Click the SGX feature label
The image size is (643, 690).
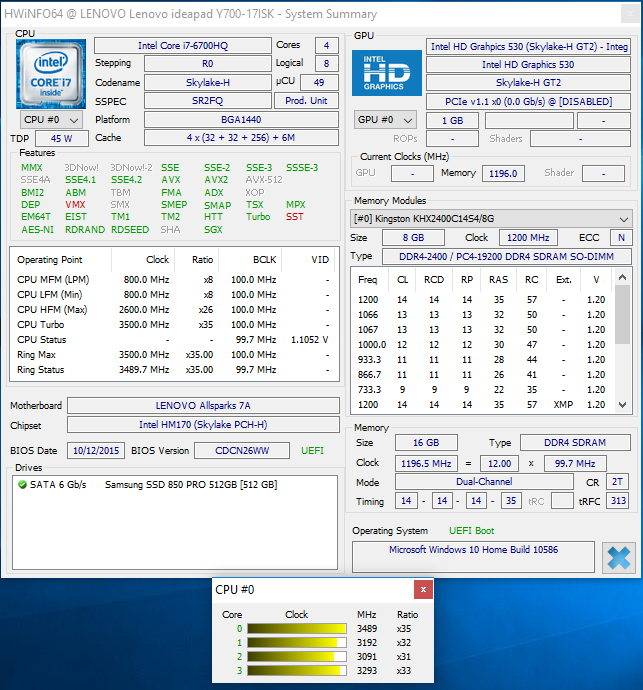coord(213,229)
